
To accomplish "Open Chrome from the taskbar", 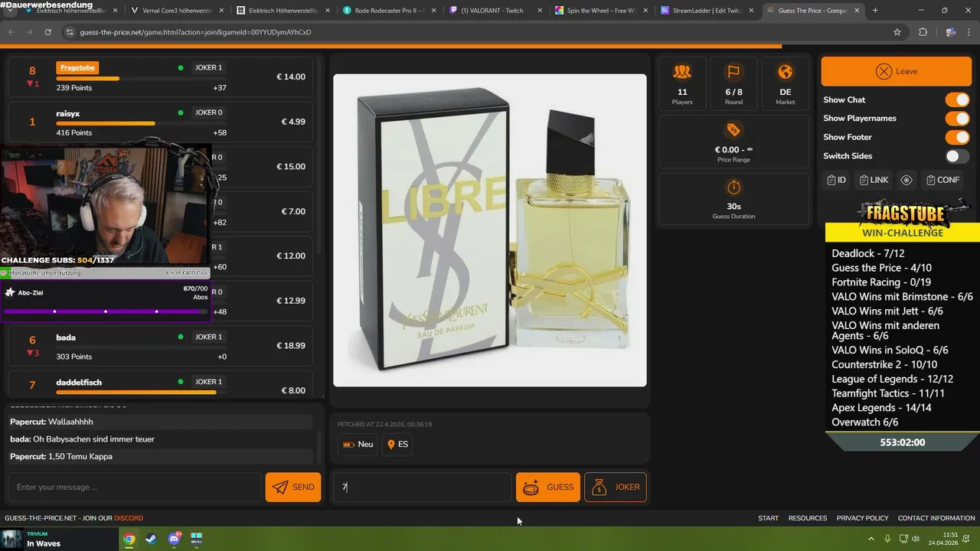I will point(129,539).
